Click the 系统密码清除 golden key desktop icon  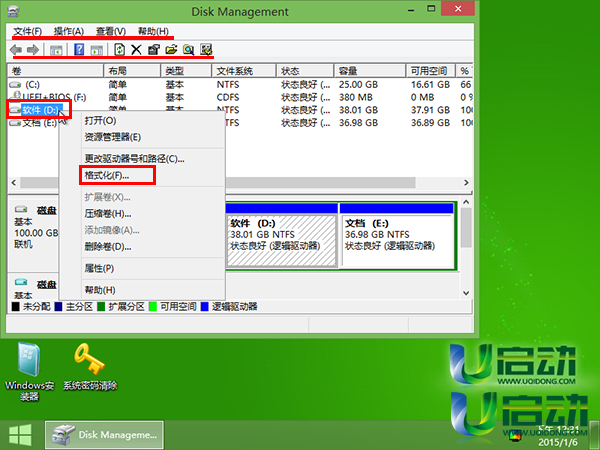pos(90,366)
